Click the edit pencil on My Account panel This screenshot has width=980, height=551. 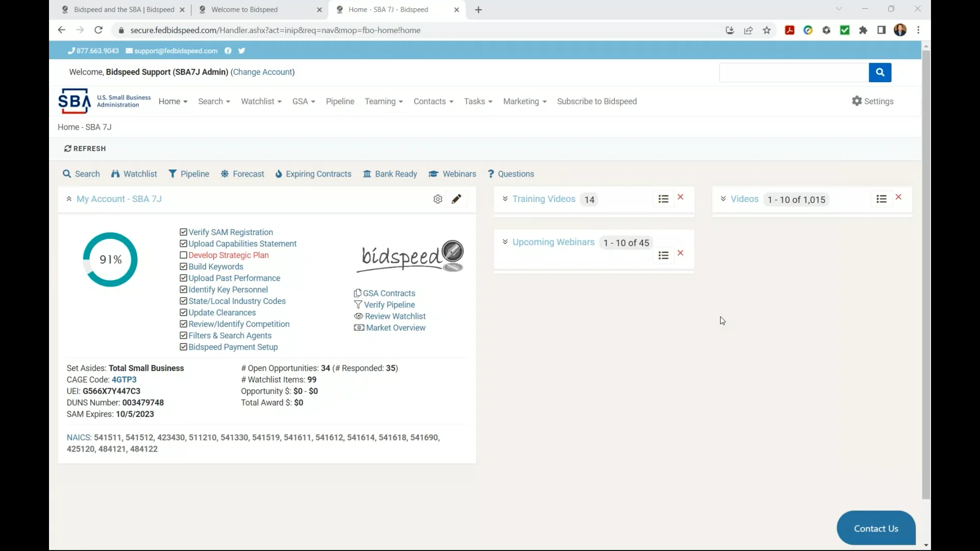pos(457,199)
